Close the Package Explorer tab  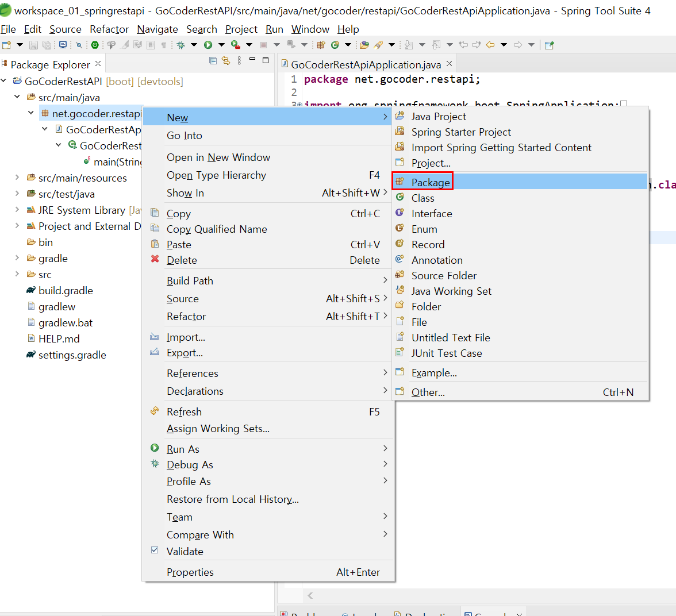pyautogui.click(x=98, y=64)
